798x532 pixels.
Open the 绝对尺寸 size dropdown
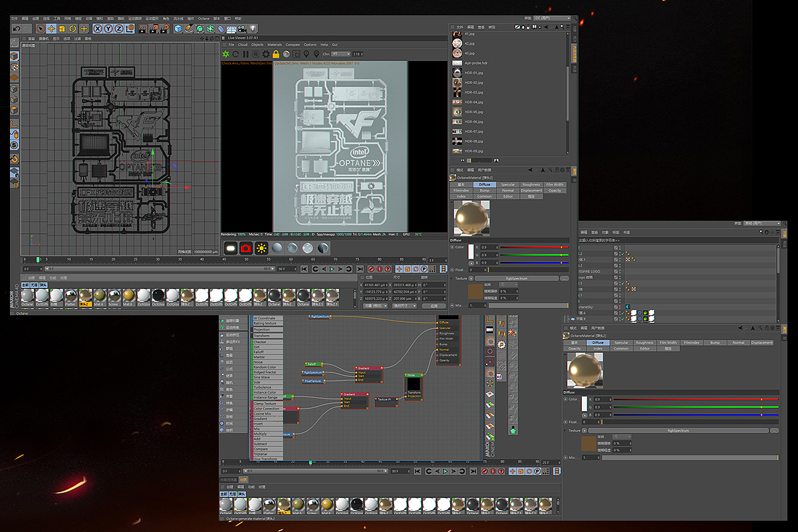(x=404, y=306)
